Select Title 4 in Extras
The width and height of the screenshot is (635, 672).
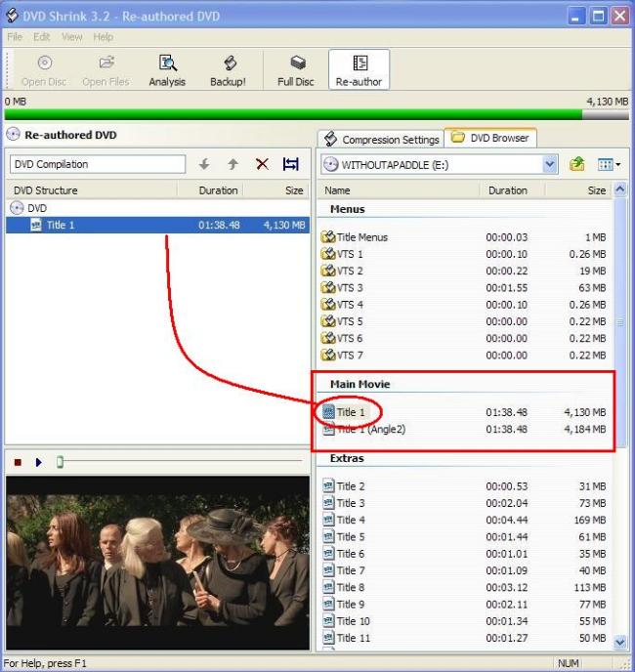[344, 520]
